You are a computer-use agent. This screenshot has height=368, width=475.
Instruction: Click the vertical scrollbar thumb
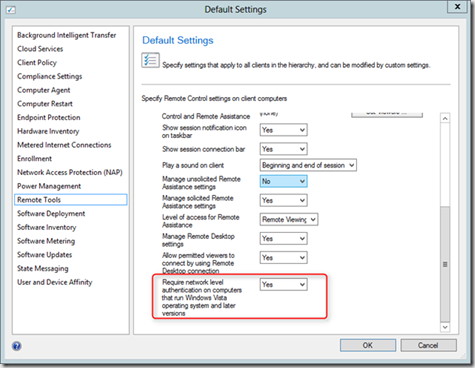coord(445,264)
